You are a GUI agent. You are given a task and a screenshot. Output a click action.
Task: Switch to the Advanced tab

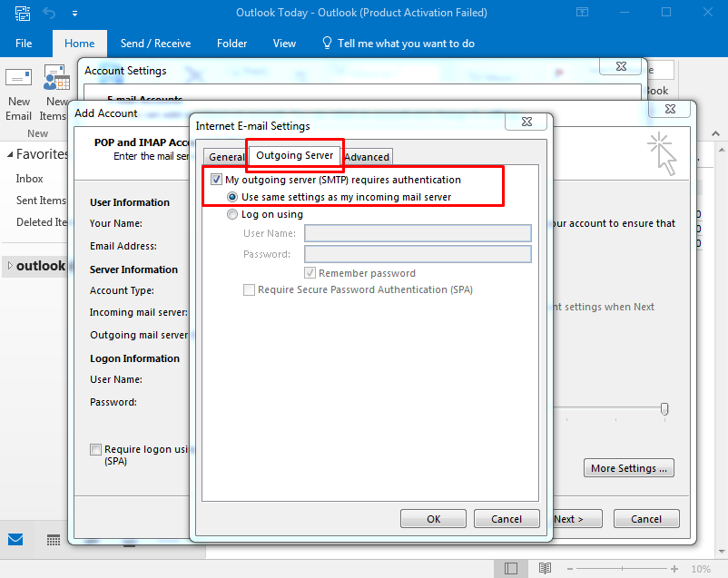(367, 157)
